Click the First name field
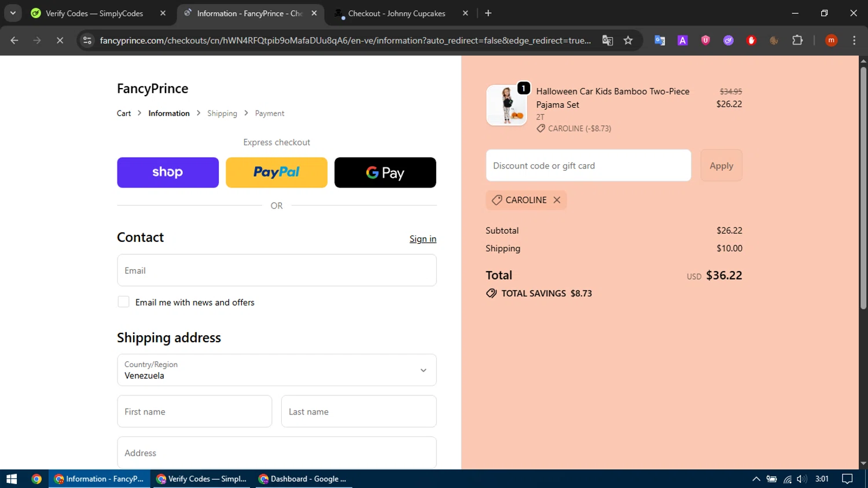This screenshot has width=868, height=488. 194,412
